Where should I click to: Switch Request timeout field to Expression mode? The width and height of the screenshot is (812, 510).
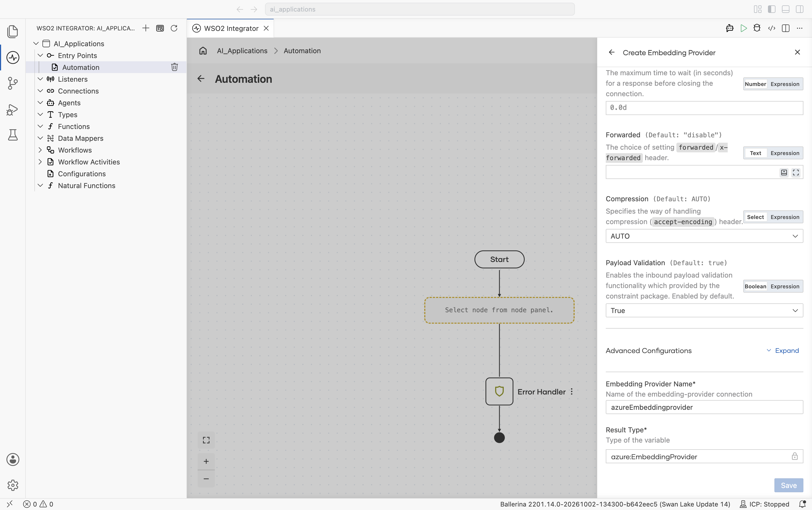tap(785, 84)
